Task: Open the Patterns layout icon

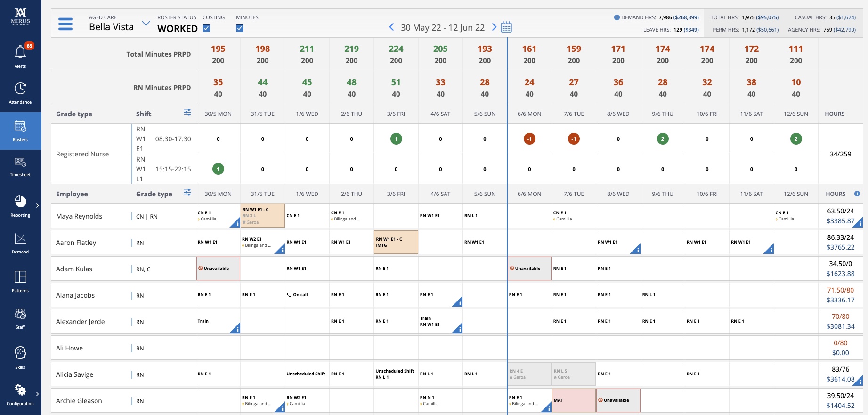Action: (x=20, y=277)
